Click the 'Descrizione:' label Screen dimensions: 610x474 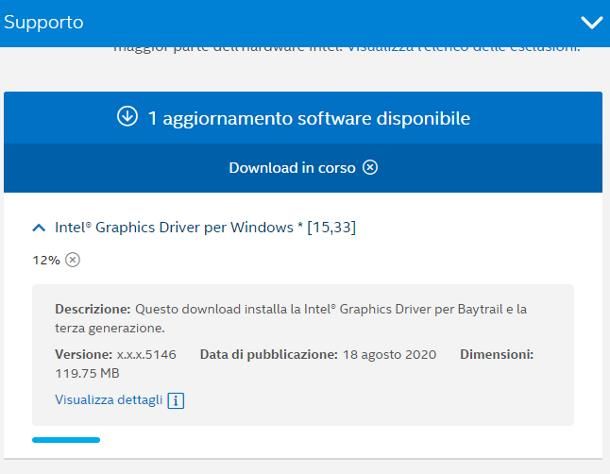[x=93, y=309]
